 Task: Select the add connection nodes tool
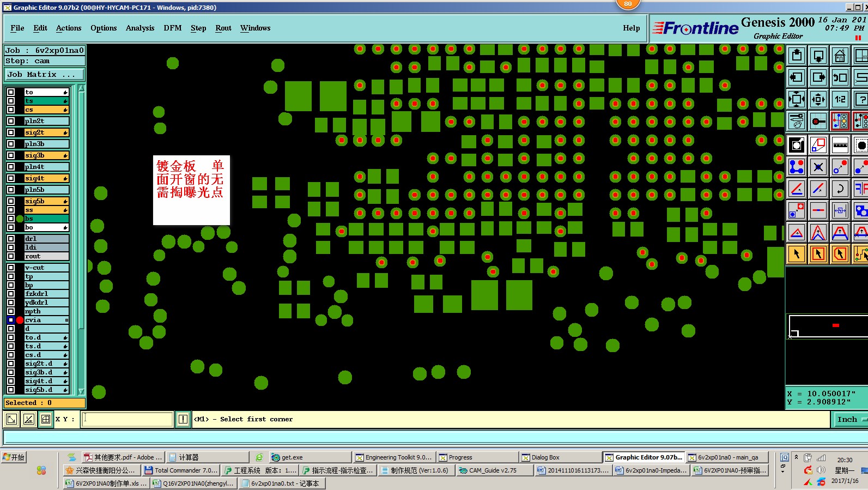point(797,167)
